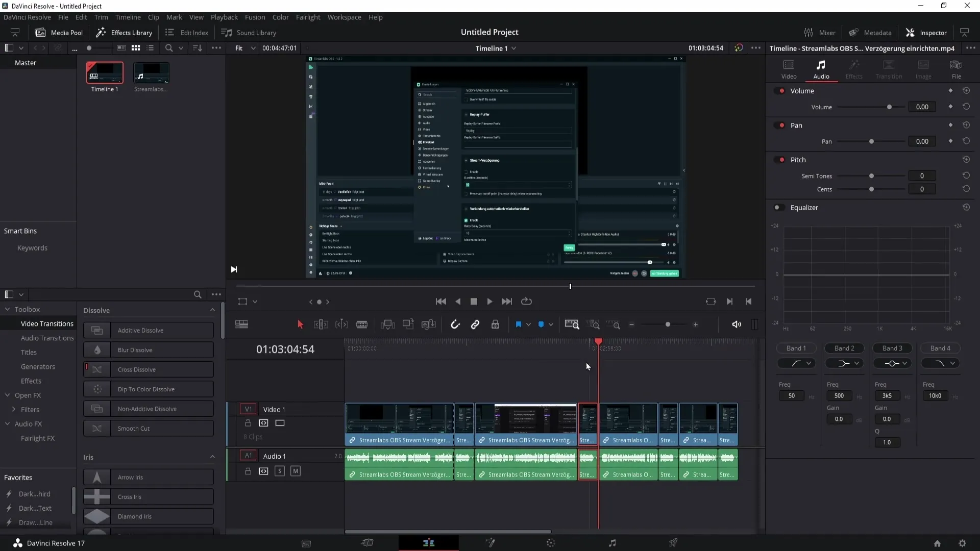Open the Fusion menu in menu bar
The image size is (980, 551).
point(255,17)
